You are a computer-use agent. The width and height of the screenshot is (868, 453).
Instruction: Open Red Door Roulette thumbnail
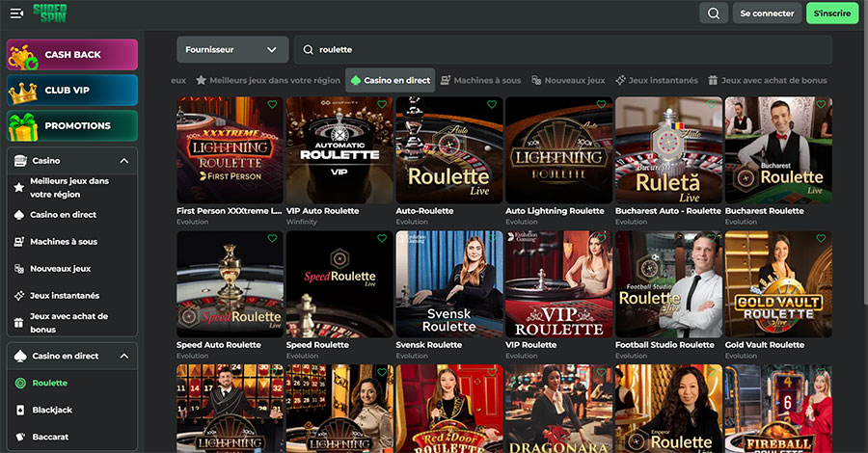click(x=448, y=409)
